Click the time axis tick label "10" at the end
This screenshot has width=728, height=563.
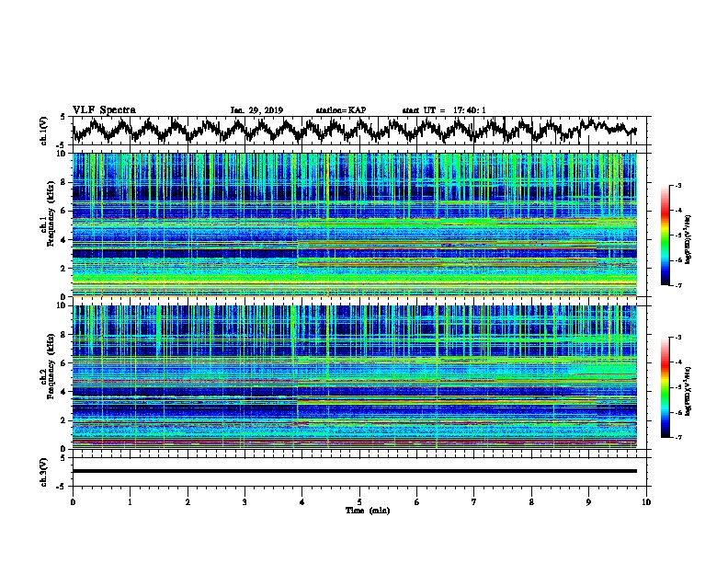(x=646, y=502)
